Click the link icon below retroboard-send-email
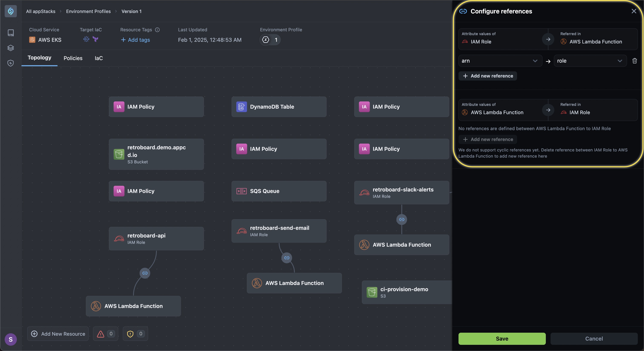The width and height of the screenshot is (644, 351). coord(287,258)
